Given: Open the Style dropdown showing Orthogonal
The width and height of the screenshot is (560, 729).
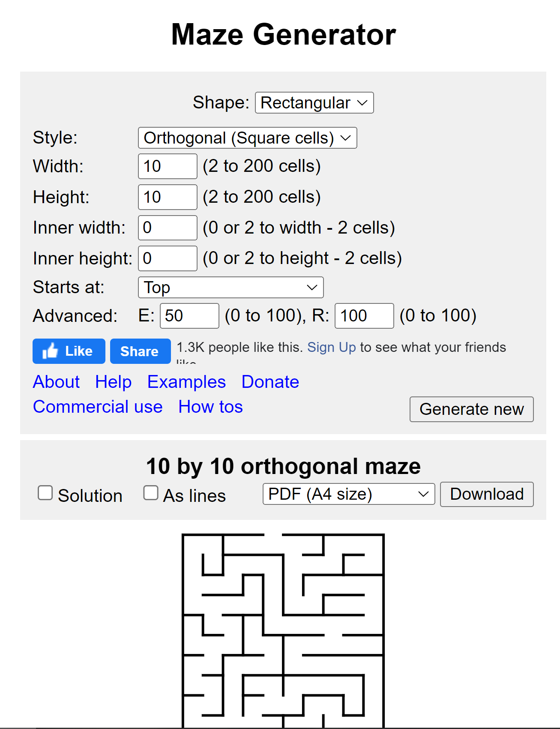Looking at the screenshot, I should coord(248,138).
